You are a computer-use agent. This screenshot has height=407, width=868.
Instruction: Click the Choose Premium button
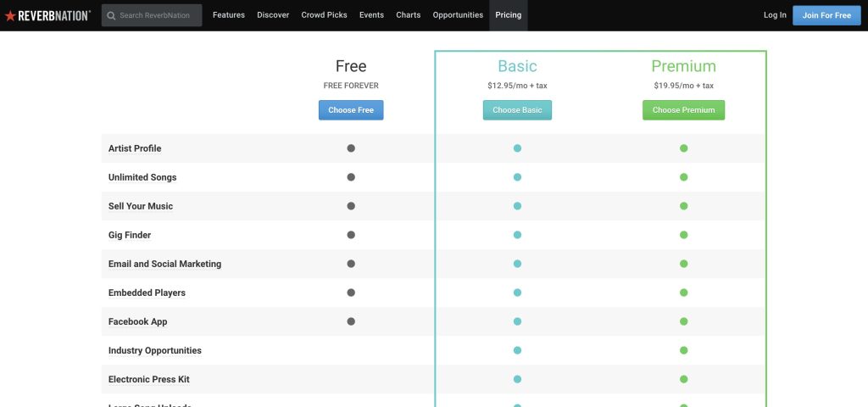click(684, 110)
